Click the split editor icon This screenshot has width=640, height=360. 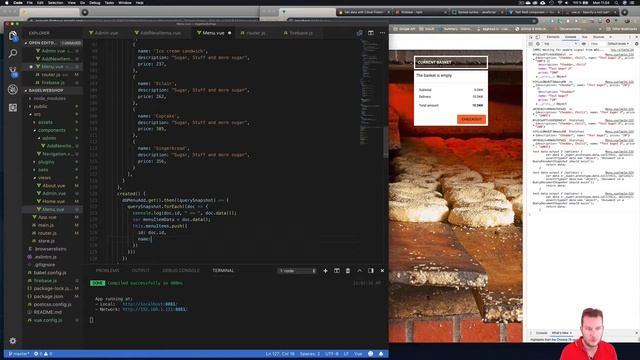click(371, 33)
